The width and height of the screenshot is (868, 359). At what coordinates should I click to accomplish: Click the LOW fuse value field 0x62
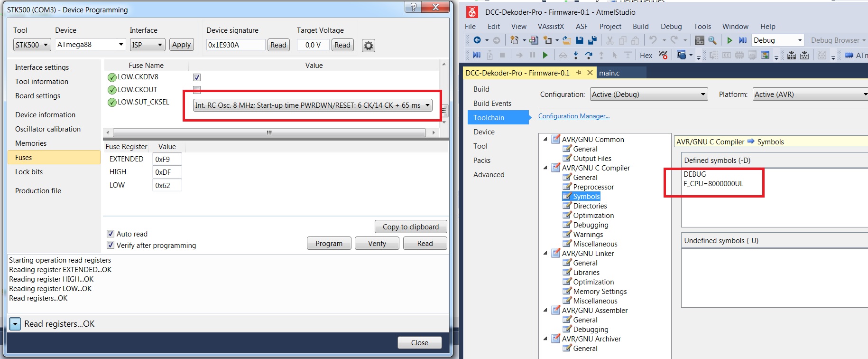[x=167, y=185]
